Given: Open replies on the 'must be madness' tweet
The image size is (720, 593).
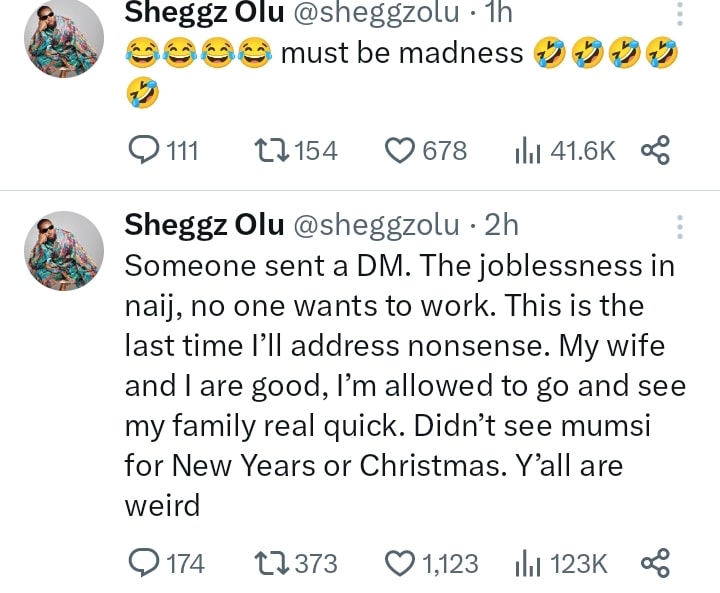Looking at the screenshot, I should (x=147, y=151).
